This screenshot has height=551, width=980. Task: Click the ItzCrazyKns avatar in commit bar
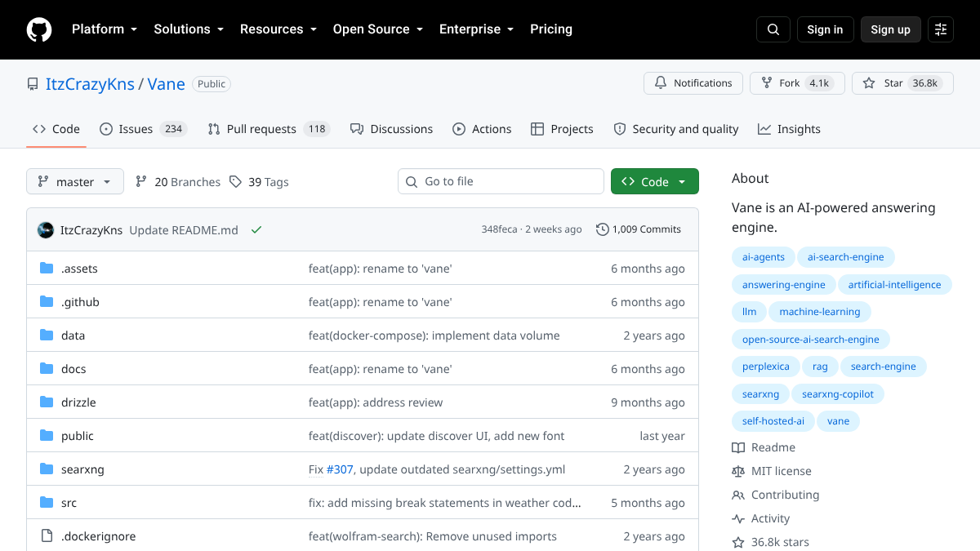coord(46,229)
